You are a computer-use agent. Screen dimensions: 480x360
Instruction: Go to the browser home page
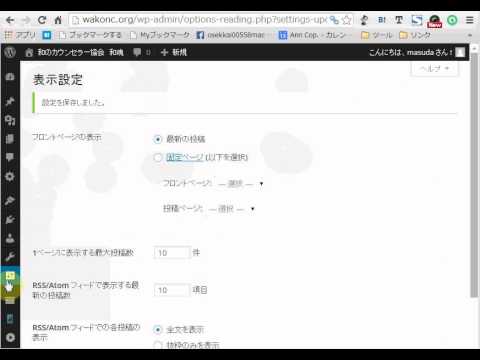(58, 20)
